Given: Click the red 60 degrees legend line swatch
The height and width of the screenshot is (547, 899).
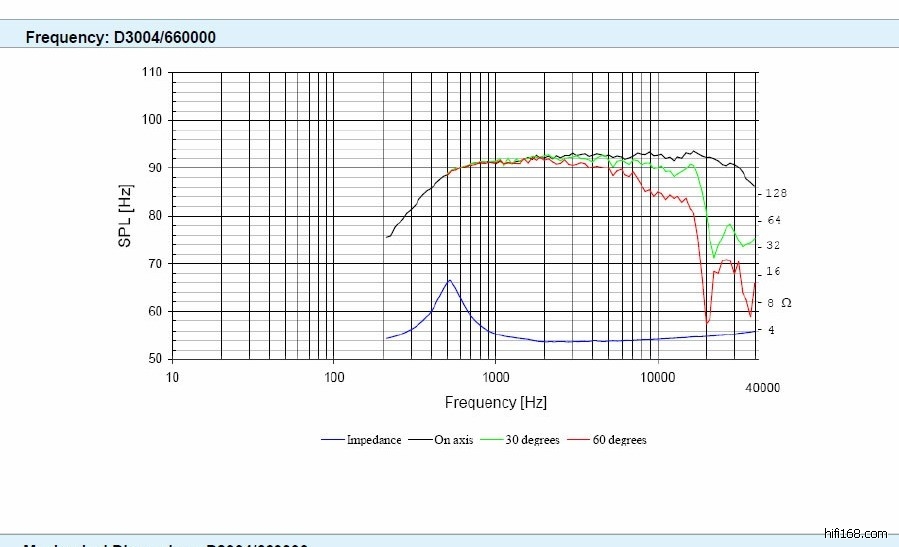Looking at the screenshot, I should [578, 440].
